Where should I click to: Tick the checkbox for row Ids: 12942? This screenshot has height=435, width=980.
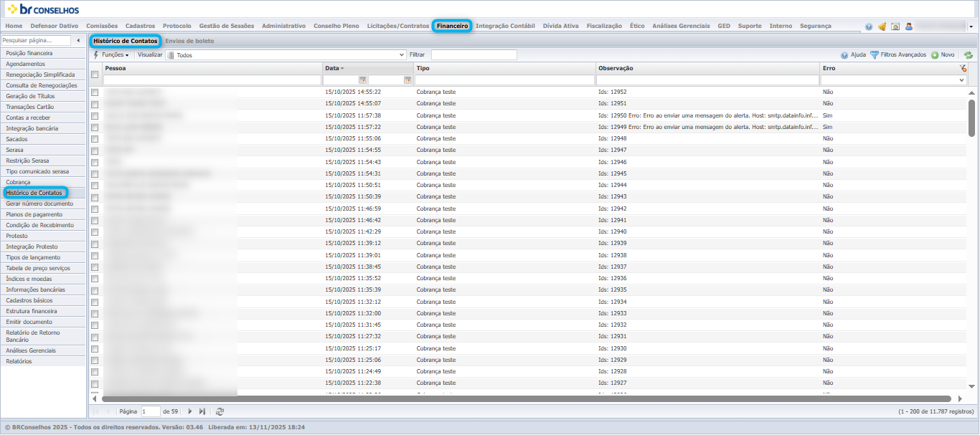point(95,209)
